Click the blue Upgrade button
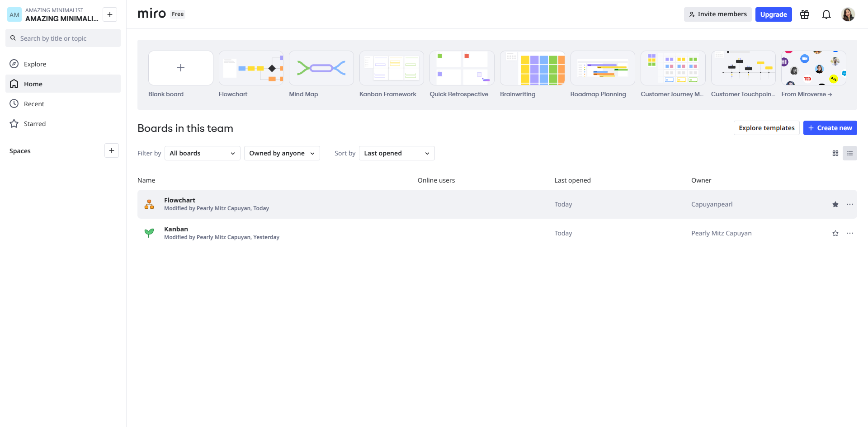Screen dimensions: 868x427 [x=773, y=14]
